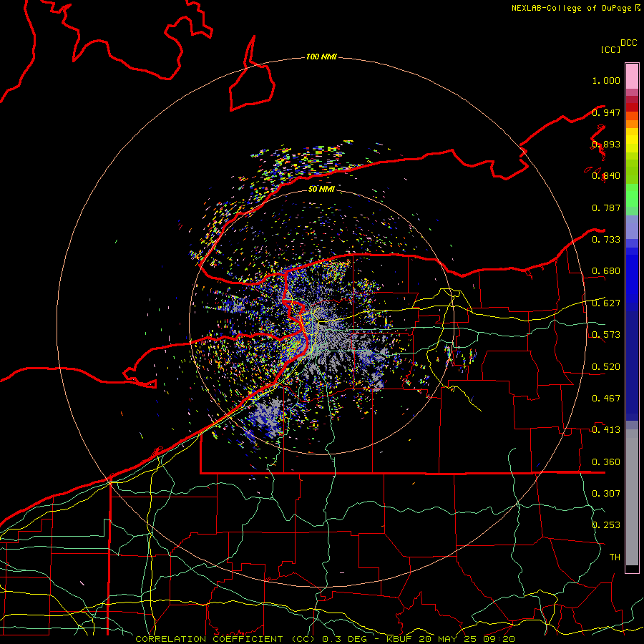Click the 0.413 scale value
The width and height of the screenshot is (644, 644).
pyautogui.click(x=606, y=430)
